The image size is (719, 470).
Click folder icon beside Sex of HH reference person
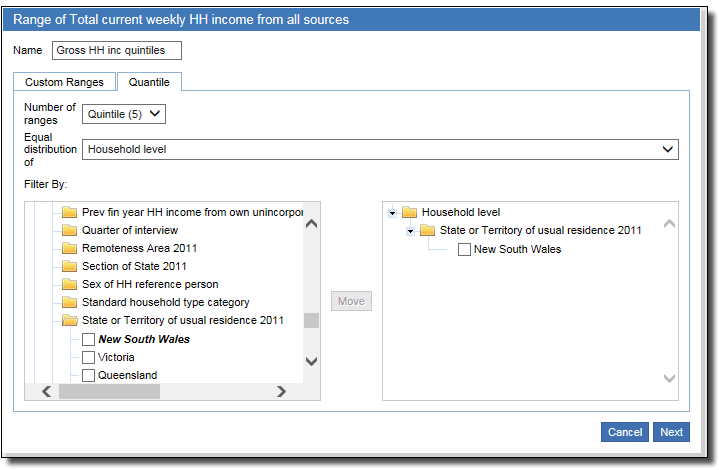[69, 284]
